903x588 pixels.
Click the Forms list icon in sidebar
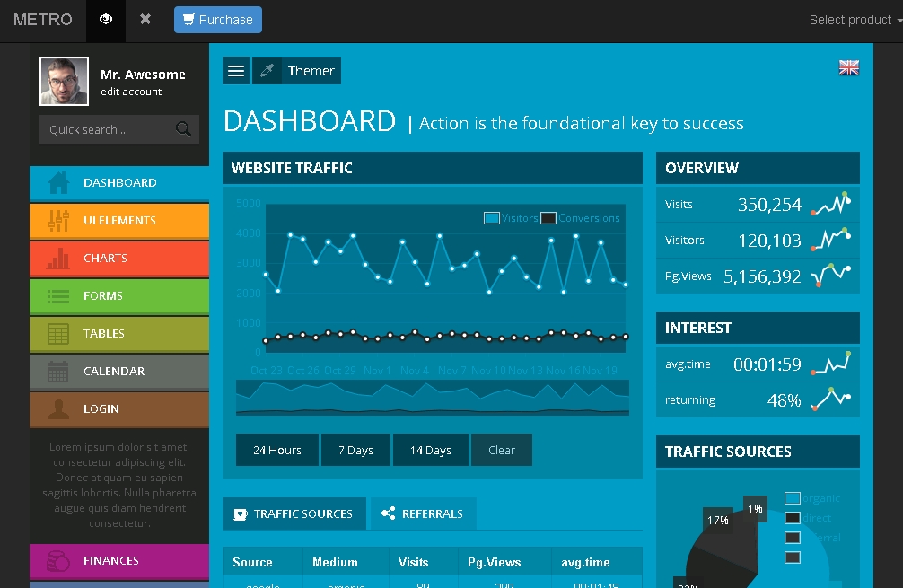tap(58, 296)
